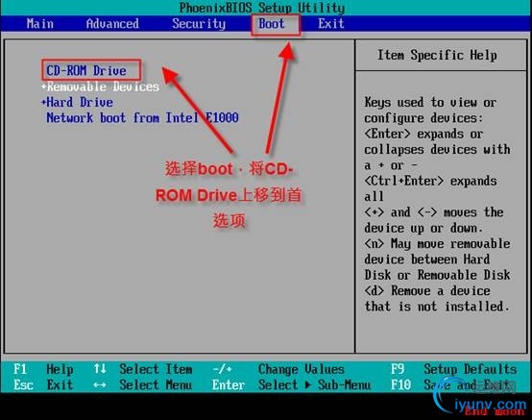The height and width of the screenshot is (420, 532).
Task: Click the F9 Setup Defaults hint
Action: (x=454, y=369)
